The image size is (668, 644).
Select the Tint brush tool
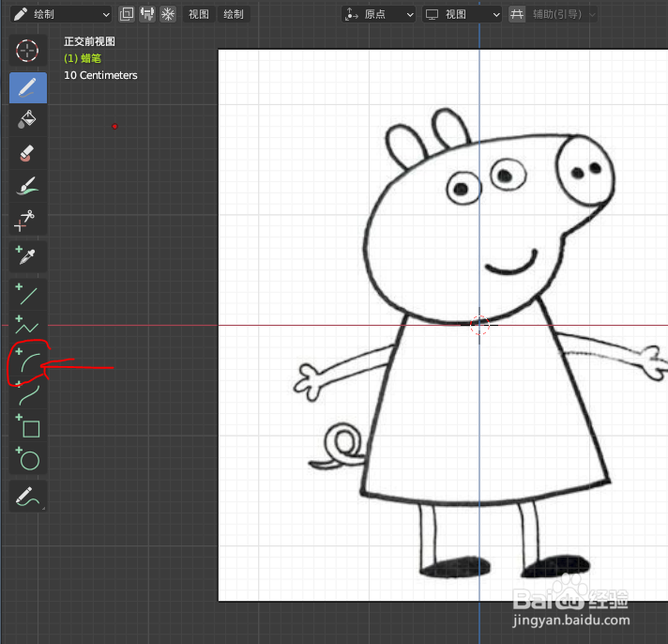pos(28,186)
